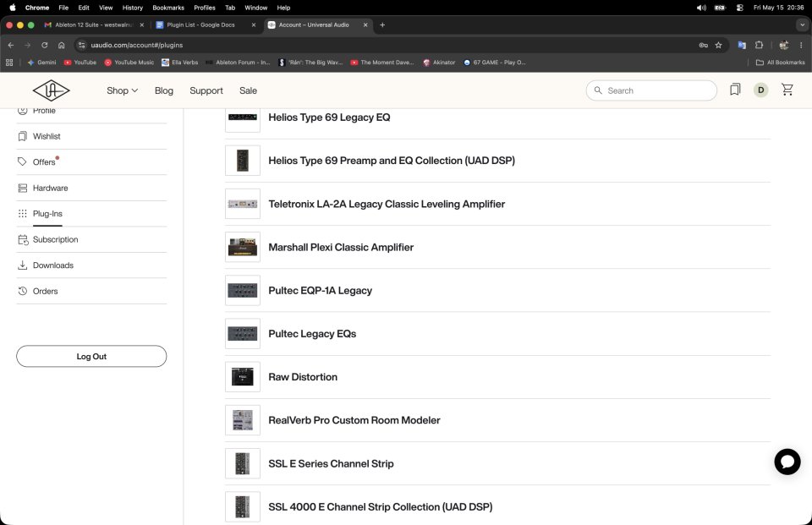This screenshot has height=525, width=812.
Task: Click the Wishlist sidebar icon
Action: point(22,136)
